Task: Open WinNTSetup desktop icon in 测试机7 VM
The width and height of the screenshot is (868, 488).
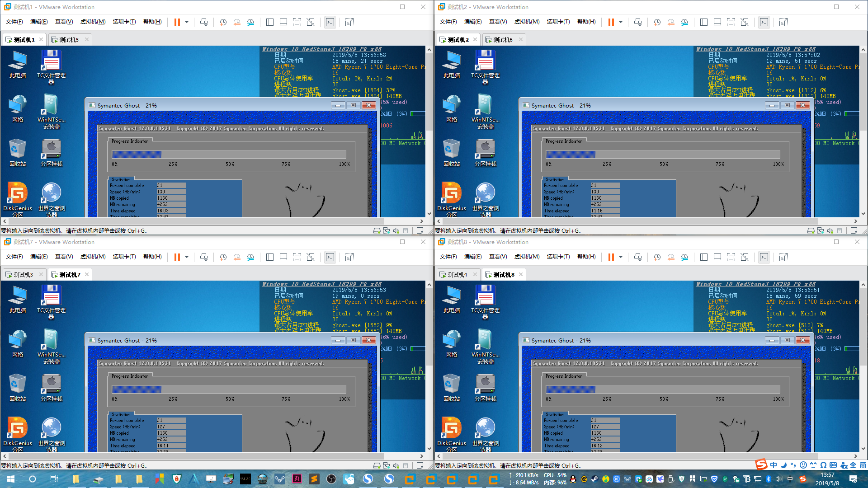Action: pos(51,346)
